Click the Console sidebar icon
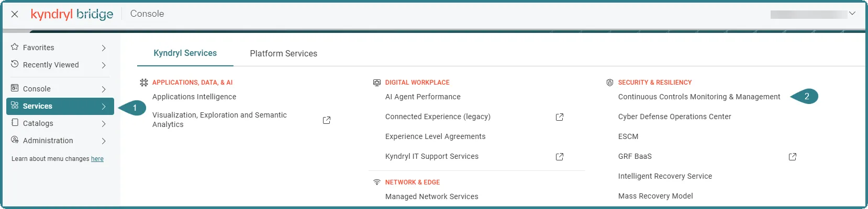The image size is (868, 209). coord(15,88)
